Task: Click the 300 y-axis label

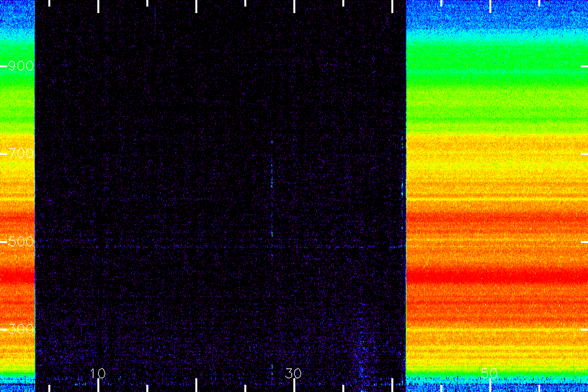Action: (21, 329)
